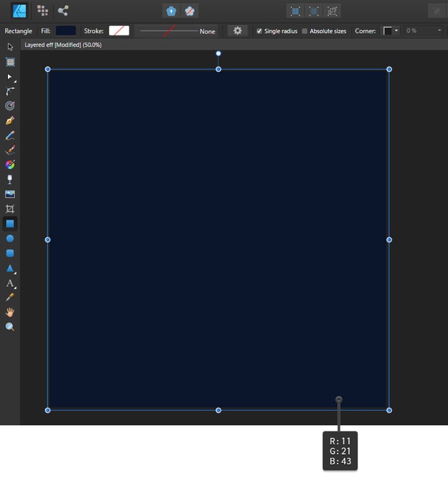Switch to the Designer persona icon
This screenshot has height=479, width=448.
[20, 11]
